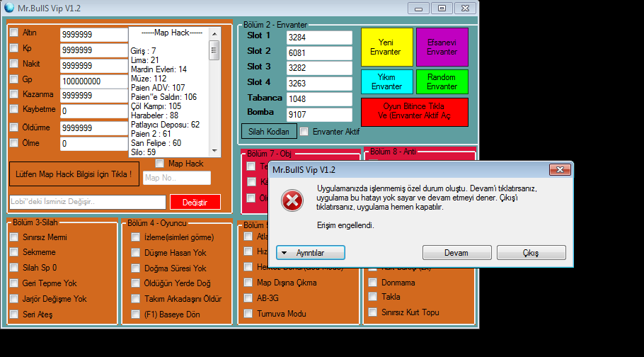The height and width of the screenshot is (357, 644).
Task: Restore the main Mr.BullS Vip window
Action: [442, 8]
